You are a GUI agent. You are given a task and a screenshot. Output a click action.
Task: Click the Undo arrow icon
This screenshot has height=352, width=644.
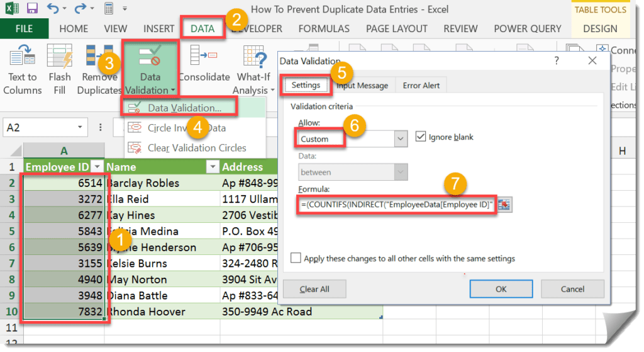[52, 8]
